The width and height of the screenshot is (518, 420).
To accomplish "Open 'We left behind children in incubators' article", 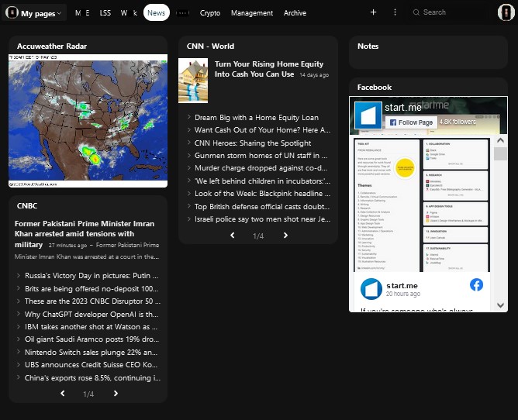I will click(x=262, y=181).
